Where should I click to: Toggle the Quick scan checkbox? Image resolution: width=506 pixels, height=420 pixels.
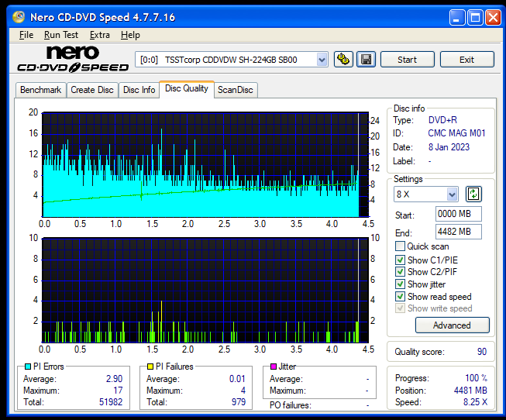(x=400, y=246)
